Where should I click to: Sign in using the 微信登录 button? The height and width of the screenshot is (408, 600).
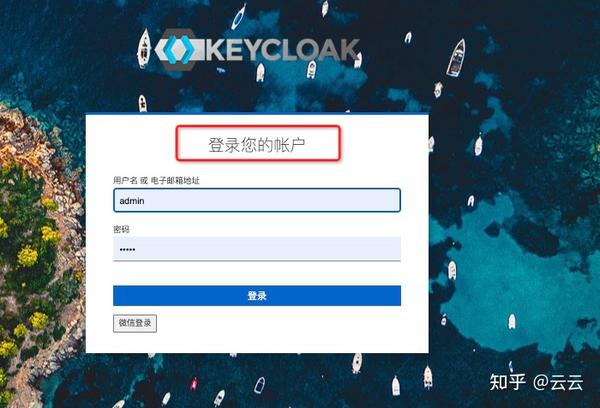click(135, 323)
